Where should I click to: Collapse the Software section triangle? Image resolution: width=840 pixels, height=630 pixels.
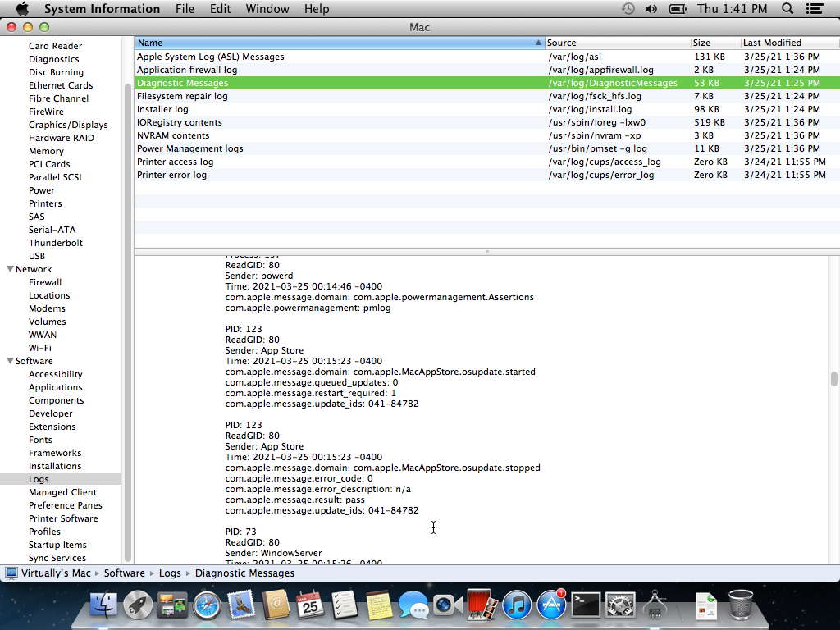10,361
